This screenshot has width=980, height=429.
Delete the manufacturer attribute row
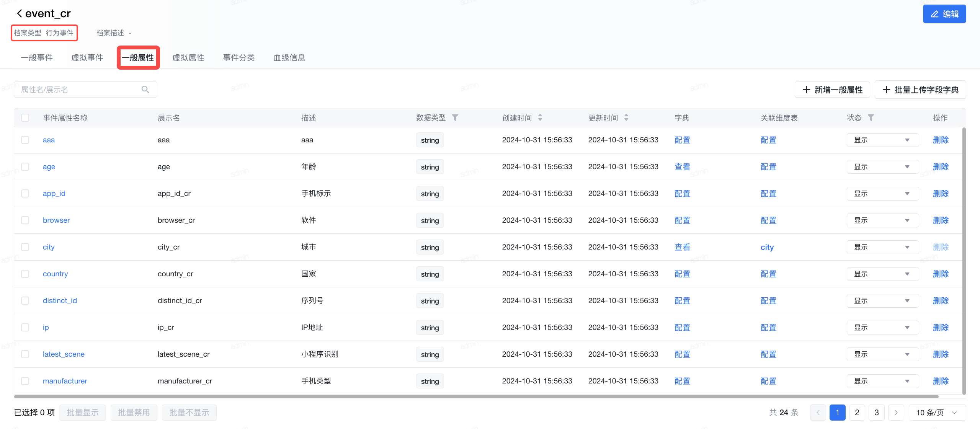click(941, 381)
